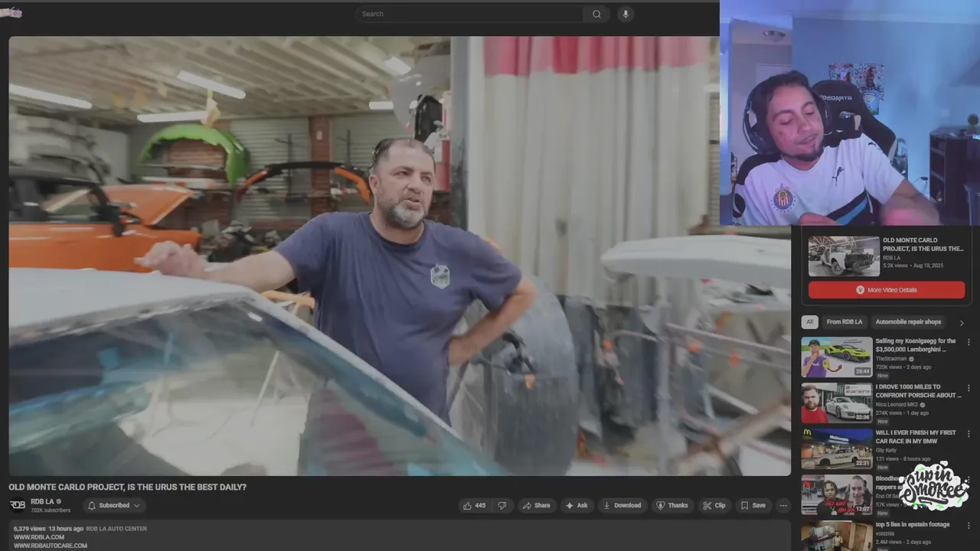This screenshot has width=980, height=551.
Task: Click the Selling my Koenigsegg video title
Action: pyautogui.click(x=916, y=345)
